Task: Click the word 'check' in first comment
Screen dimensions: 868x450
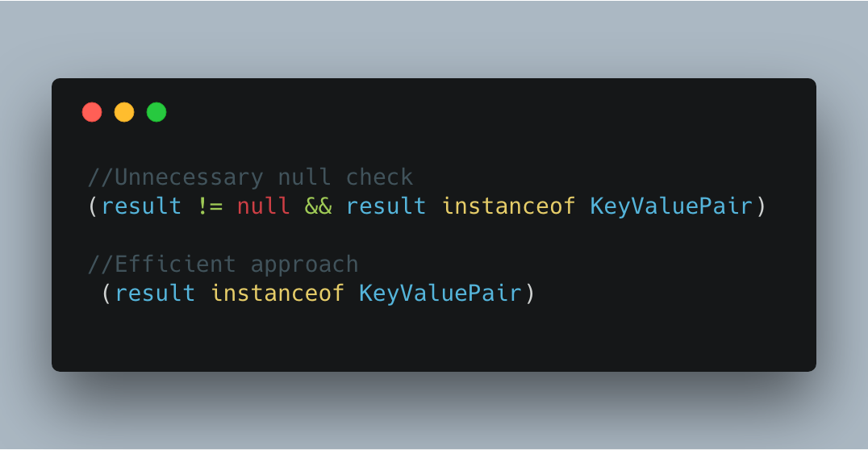Action: pos(380,177)
